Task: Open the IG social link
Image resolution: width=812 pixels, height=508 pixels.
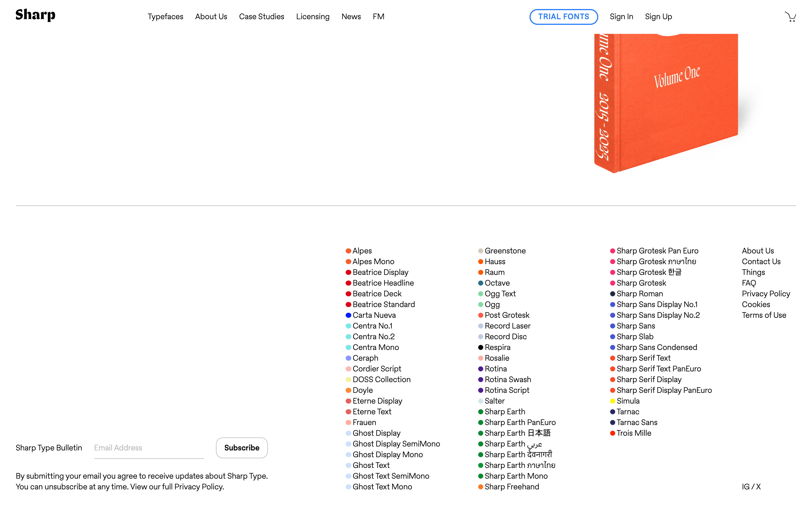Action: 745,487
